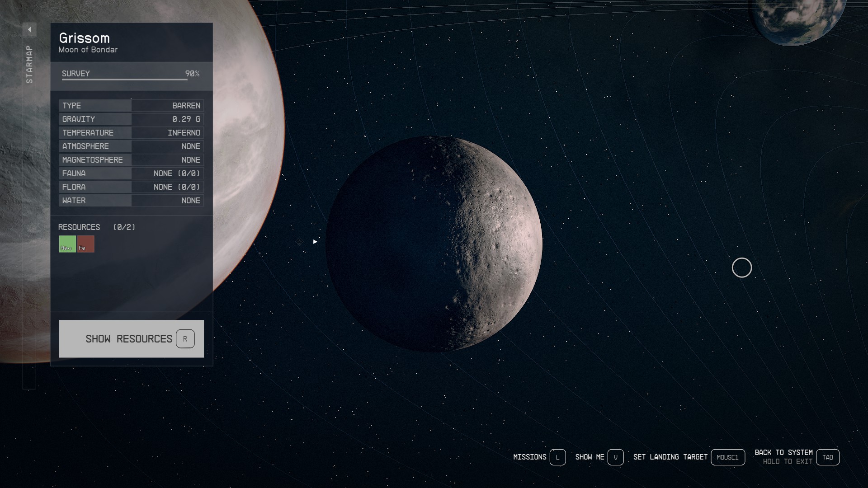Click the SHOW ME label
This screenshot has width=868, height=488.
590,457
